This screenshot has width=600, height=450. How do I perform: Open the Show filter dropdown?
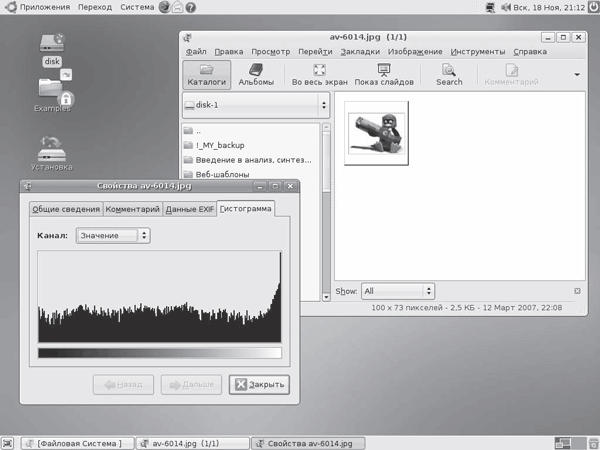click(x=398, y=291)
